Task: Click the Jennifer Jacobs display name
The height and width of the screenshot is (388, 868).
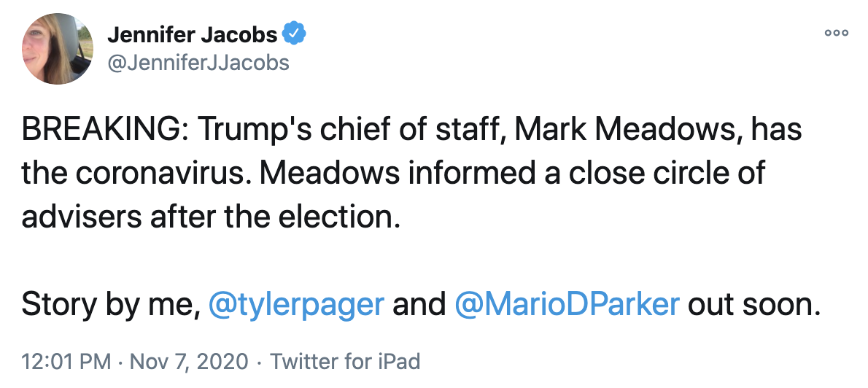Action: [193, 34]
